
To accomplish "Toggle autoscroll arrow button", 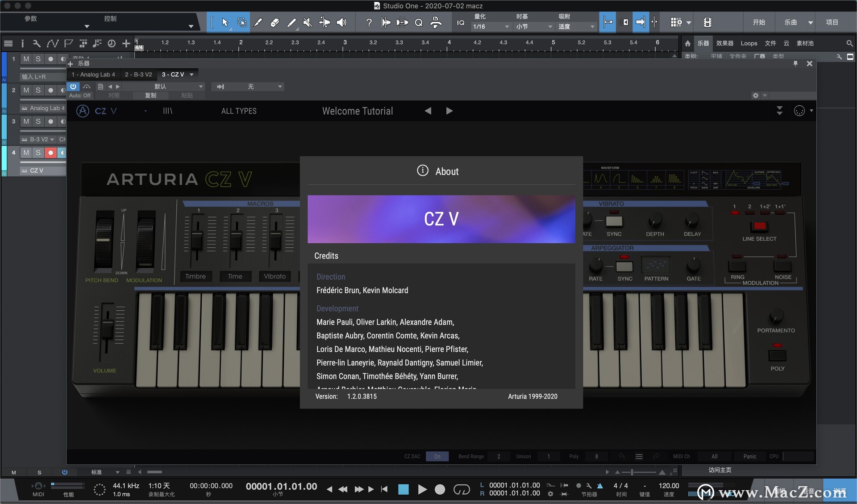I will (641, 22).
